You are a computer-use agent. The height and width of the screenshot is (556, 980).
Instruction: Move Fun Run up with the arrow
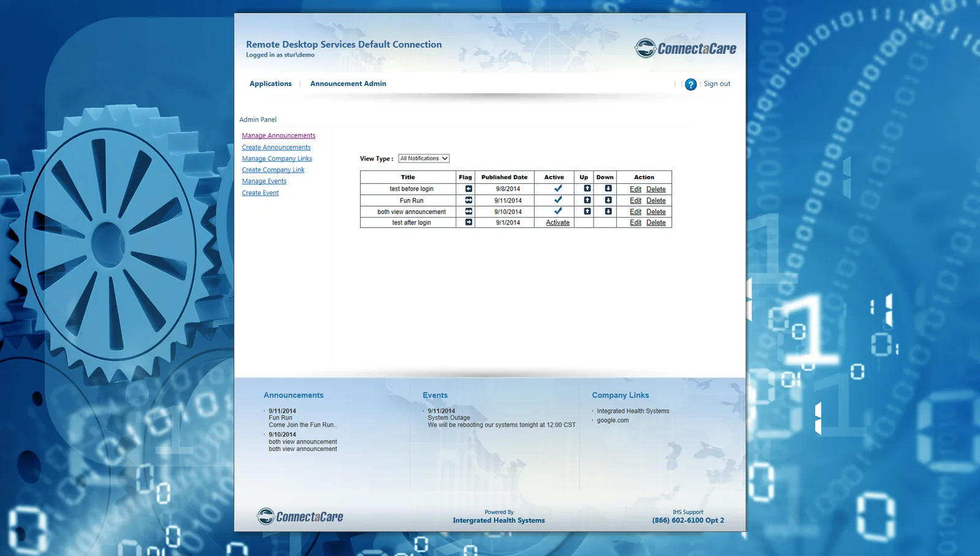click(x=587, y=200)
